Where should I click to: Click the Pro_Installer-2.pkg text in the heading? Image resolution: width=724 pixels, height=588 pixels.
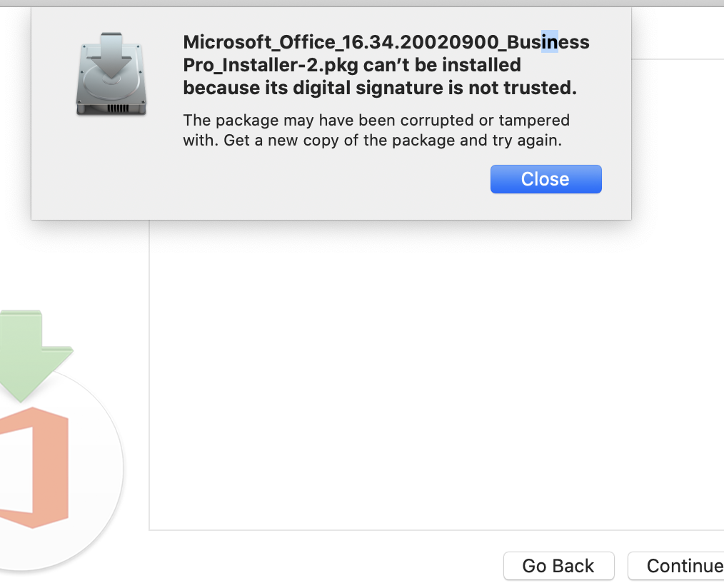[x=271, y=65]
